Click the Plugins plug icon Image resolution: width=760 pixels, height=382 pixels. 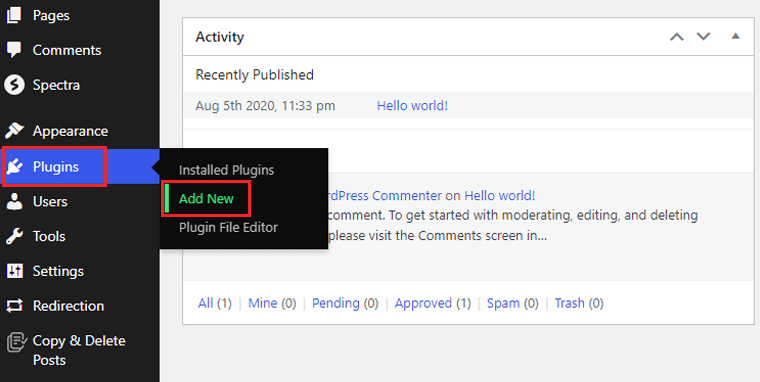15,167
